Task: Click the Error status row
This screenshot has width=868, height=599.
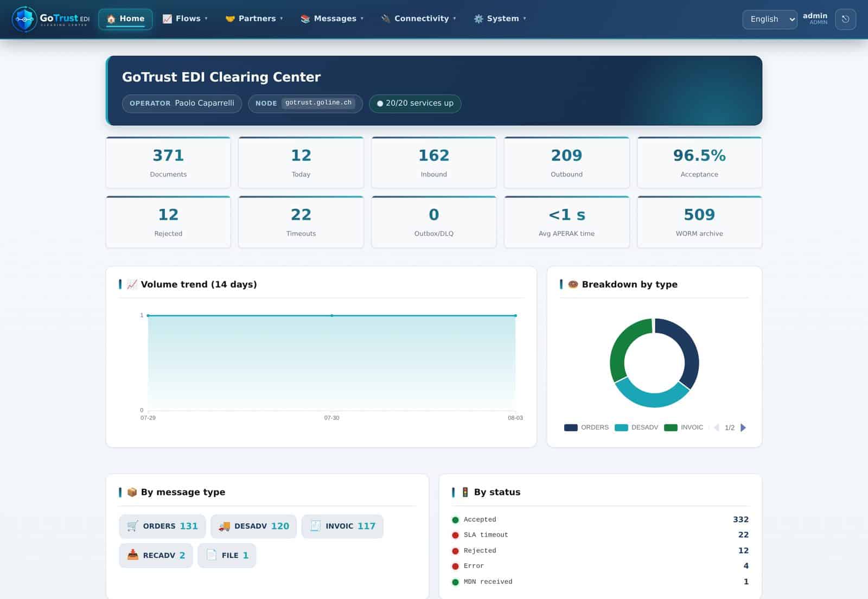Action: tap(600, 566)
